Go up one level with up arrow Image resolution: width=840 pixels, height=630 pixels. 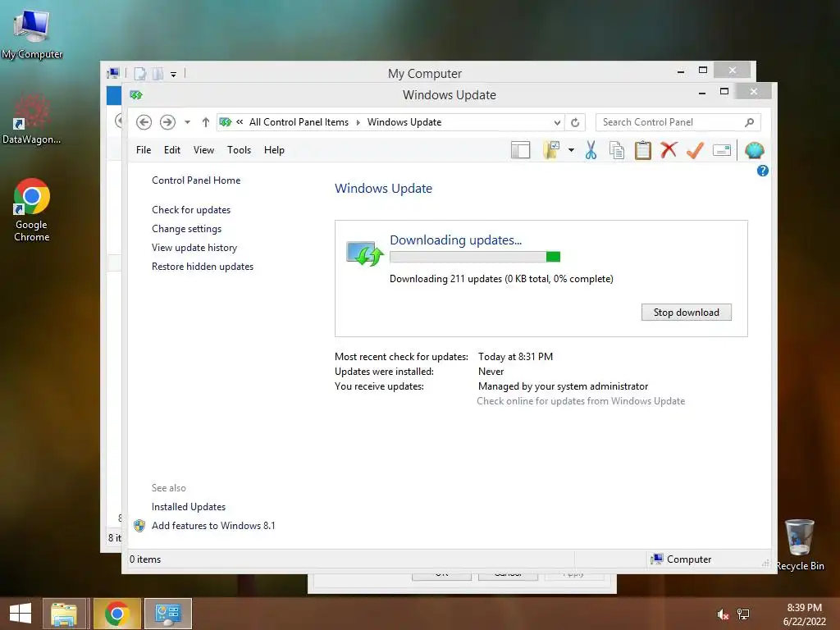click(205, 122)
